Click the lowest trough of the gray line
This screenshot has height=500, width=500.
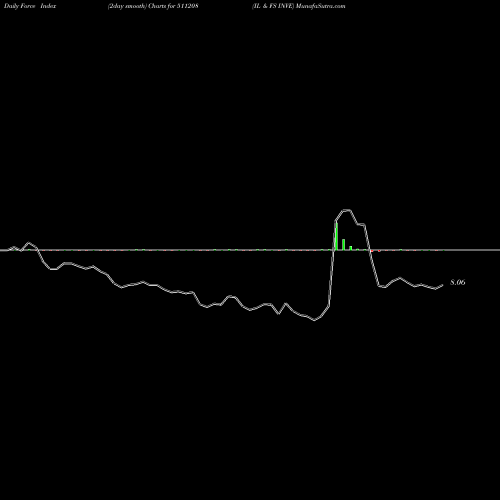pos(315,320)
